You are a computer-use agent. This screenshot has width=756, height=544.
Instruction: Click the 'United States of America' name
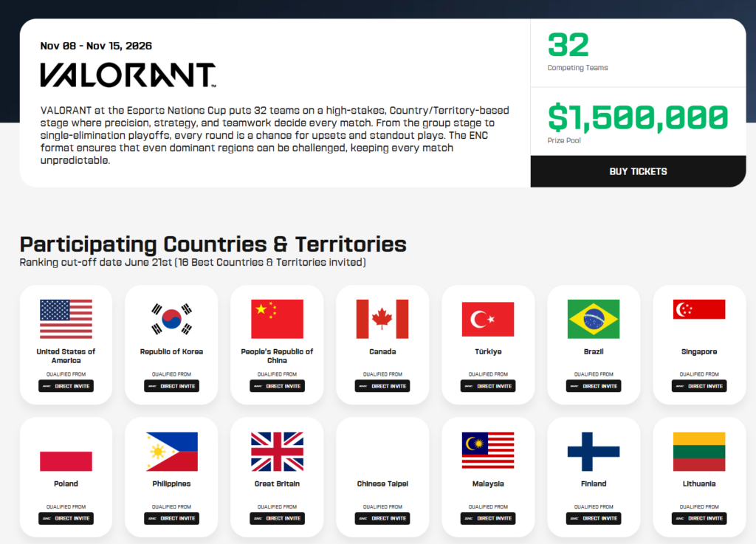pos(66,356)
